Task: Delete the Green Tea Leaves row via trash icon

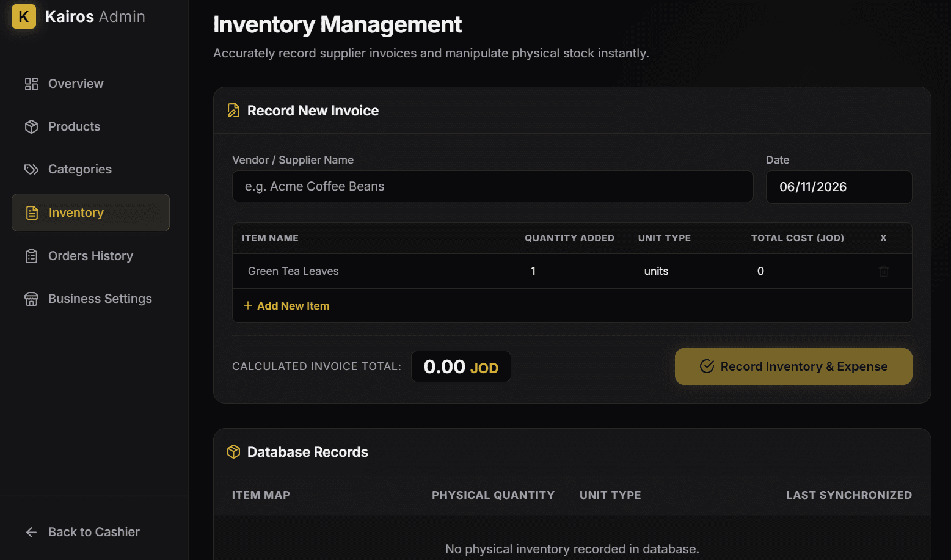Action: tap(883, 271)
